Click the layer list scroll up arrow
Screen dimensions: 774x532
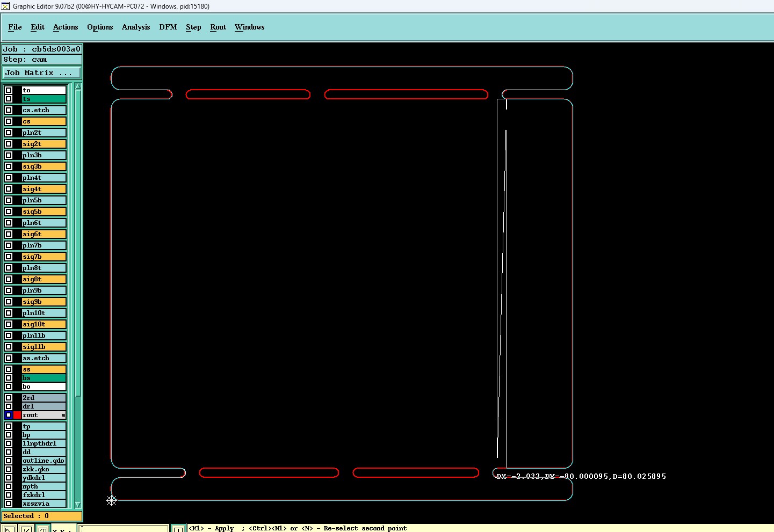(78, 86)
